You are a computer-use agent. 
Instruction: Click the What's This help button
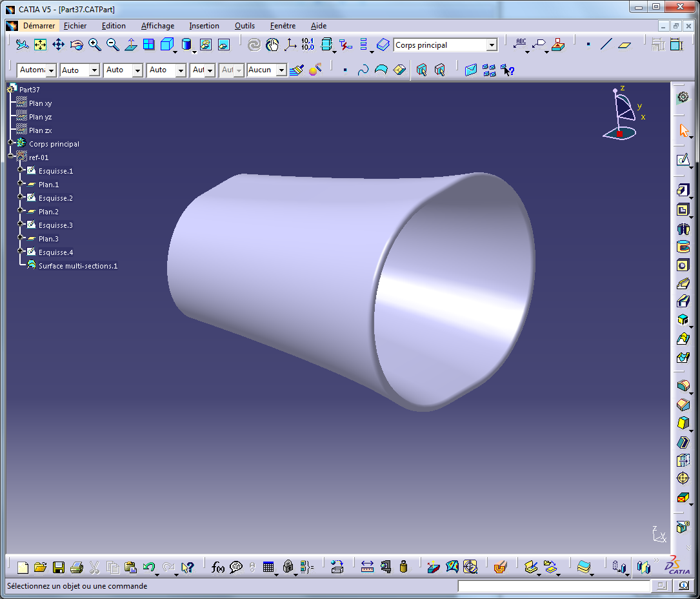coord(188,567)
